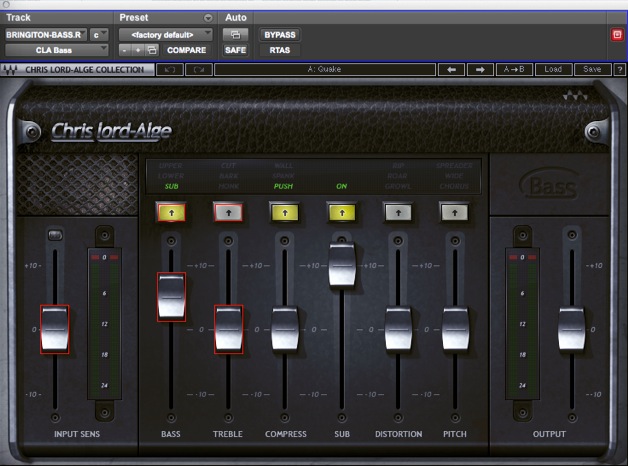Click the PITCH fader handle
The image size is (628, 466).
coord(455,329)
